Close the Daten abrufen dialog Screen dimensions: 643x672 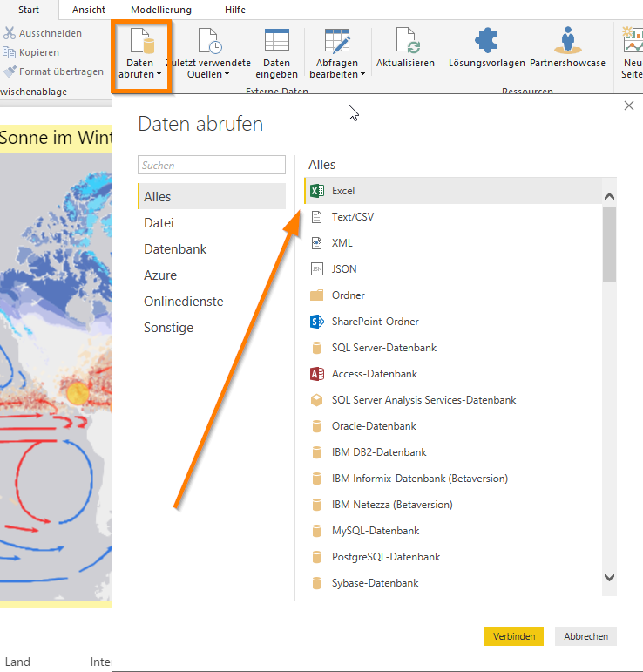(x=628, y=105)
